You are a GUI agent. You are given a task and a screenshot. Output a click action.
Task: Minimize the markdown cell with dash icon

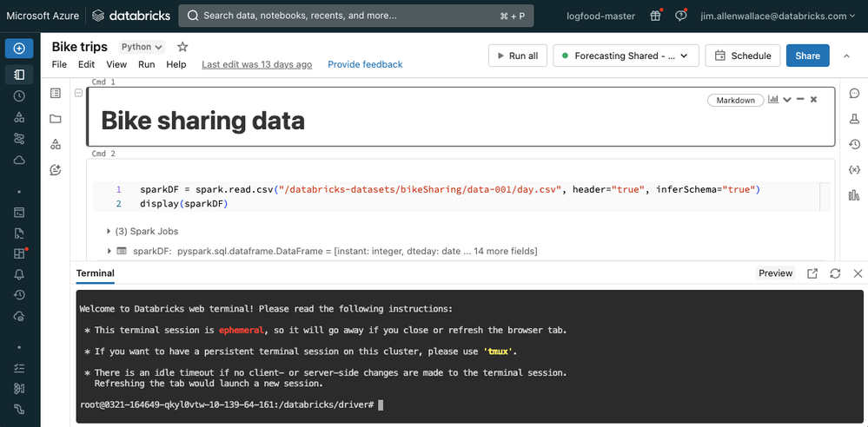(800, 100)
